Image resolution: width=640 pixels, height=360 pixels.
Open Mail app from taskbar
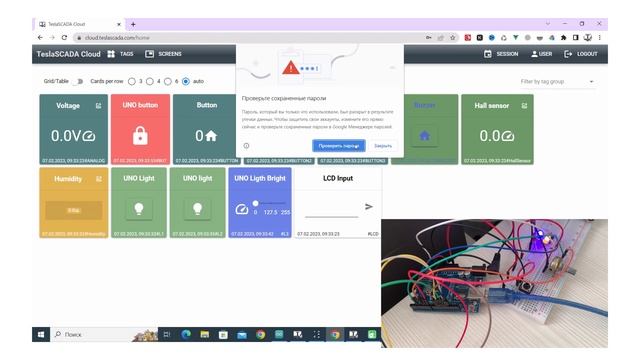[x=242, y=335]
